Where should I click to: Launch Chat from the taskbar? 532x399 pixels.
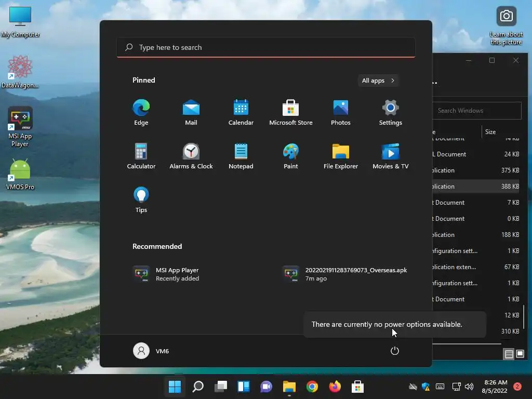click(x=267, y=387)
